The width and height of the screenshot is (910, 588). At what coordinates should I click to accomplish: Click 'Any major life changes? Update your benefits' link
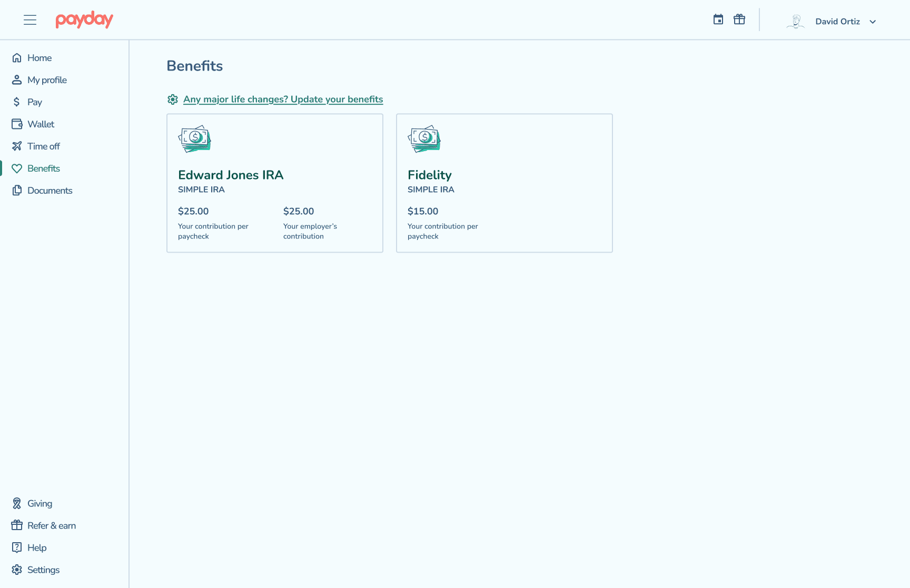[283, 99]
